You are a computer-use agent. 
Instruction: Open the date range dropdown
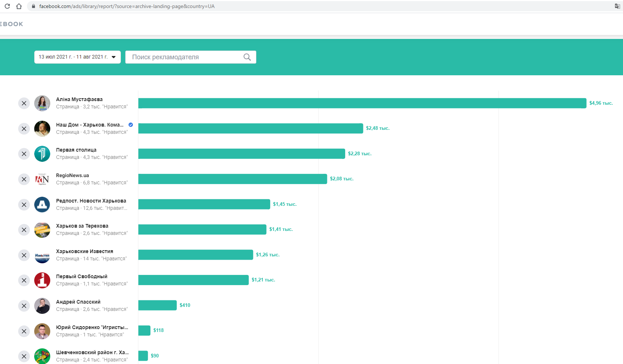click(77, 57)
